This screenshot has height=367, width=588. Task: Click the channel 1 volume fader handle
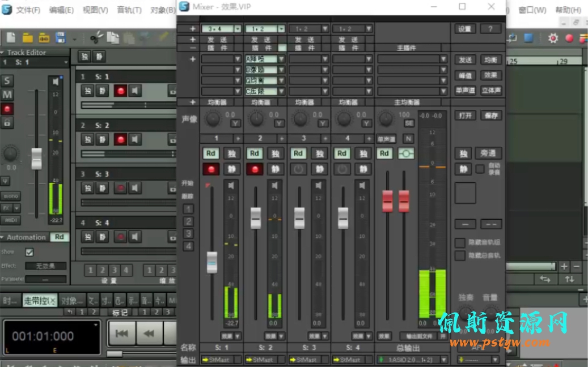pyautogui.click(x=212, y=262)
